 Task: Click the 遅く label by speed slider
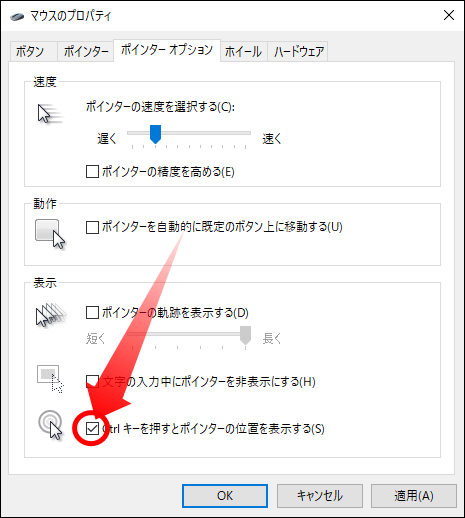107,139
